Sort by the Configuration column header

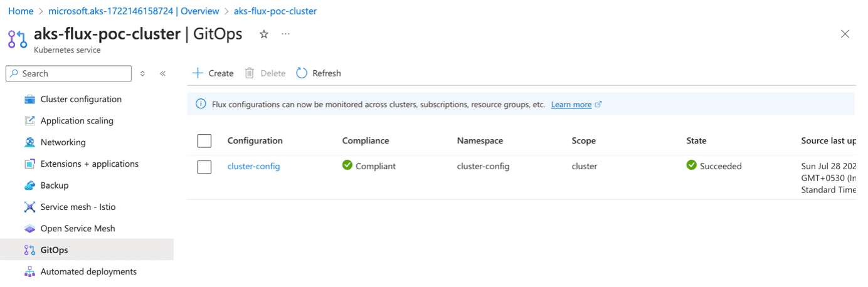point(255,141)
